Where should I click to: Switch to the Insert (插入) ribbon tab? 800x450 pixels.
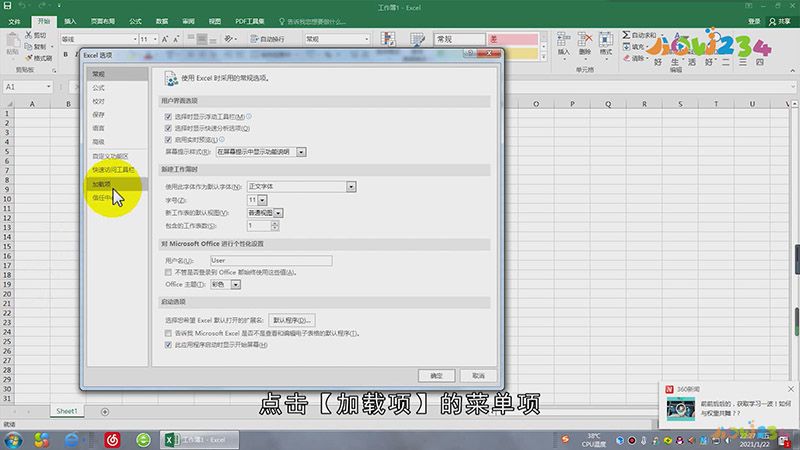pos(70,21)
